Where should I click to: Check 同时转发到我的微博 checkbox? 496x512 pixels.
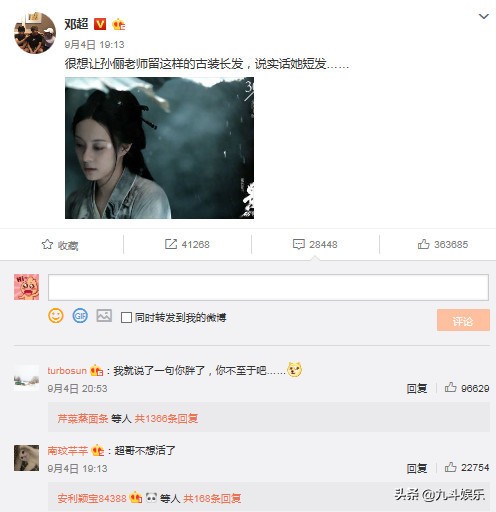[x=126, y=317]
